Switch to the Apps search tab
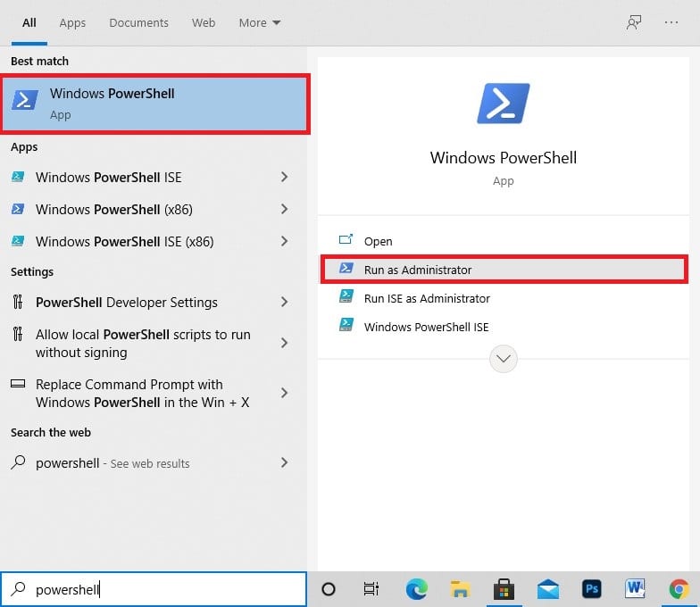This screenshot has width=700, height=607. pos(72,23)
